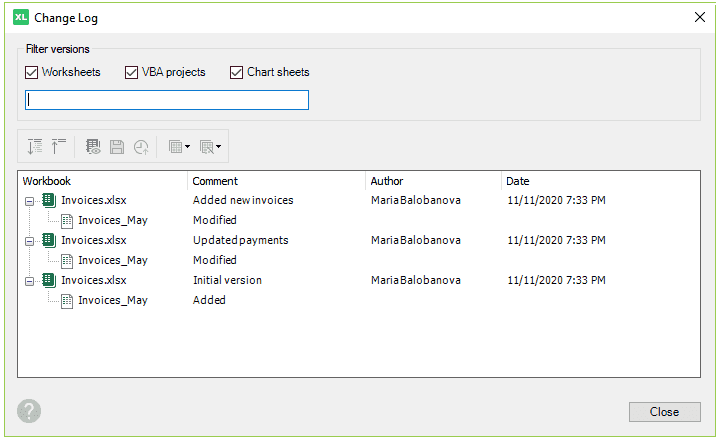Click the restore version clock icon
Viewport: 721px width, 437px height.
tap(141, 147)
